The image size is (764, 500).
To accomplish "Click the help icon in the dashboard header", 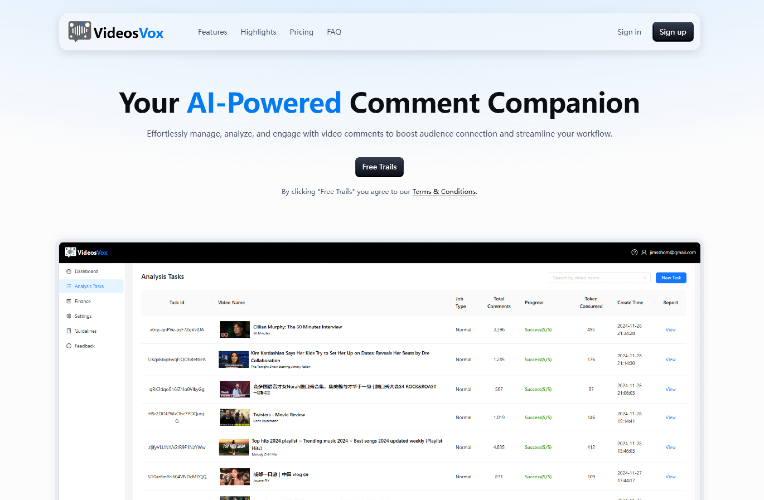I will click(634, 252).
